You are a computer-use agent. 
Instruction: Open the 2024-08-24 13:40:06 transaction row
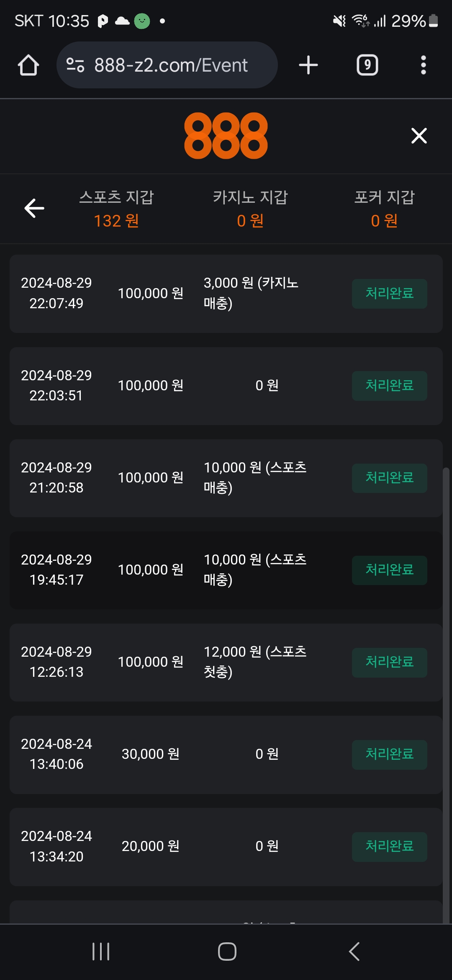[226, 754]
